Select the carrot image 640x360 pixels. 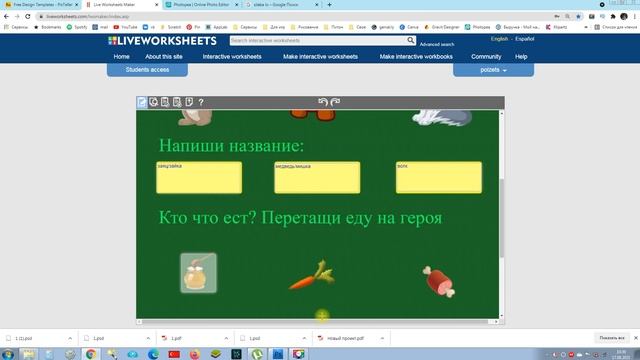pos(312,275)
